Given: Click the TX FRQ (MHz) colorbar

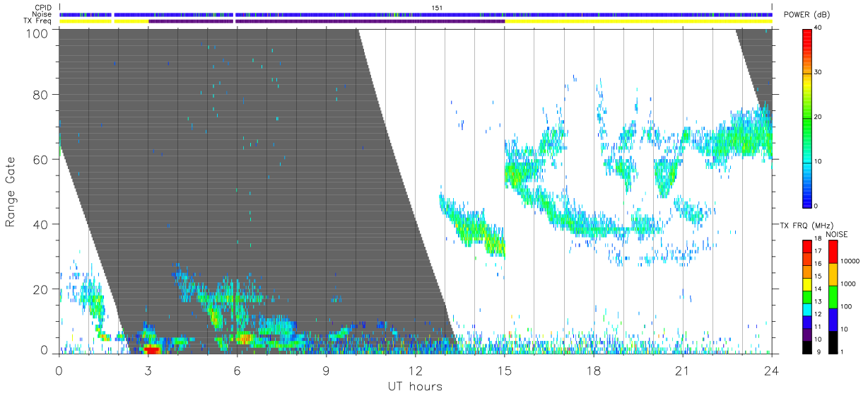Looking at the screenshot, I should click(x=807, y=296).
